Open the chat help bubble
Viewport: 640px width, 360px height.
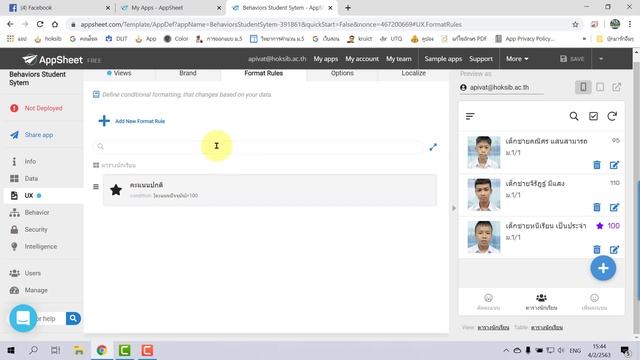pyautogui.click(x=23, y=318)
